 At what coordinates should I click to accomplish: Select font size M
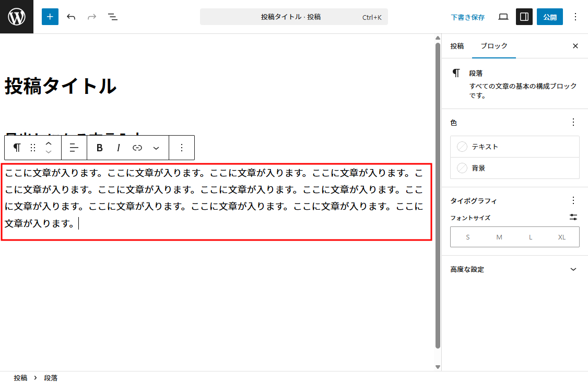point(499,237)
